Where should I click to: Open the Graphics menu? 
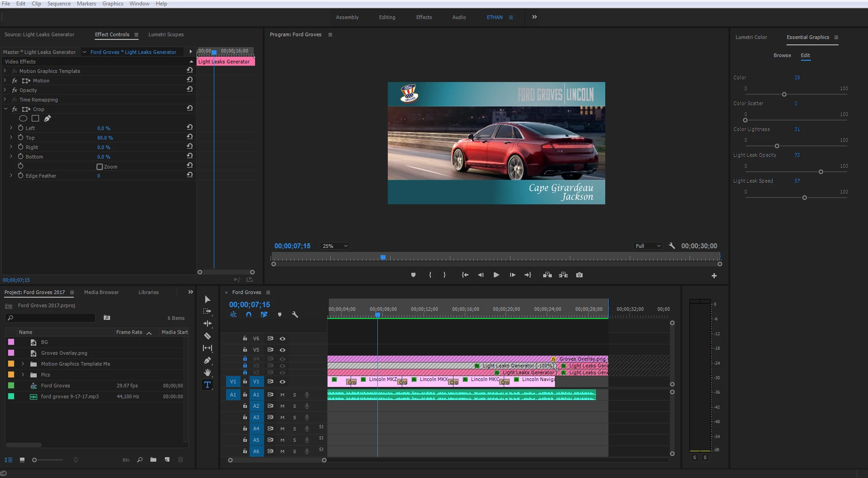click(x=113, y=4)
